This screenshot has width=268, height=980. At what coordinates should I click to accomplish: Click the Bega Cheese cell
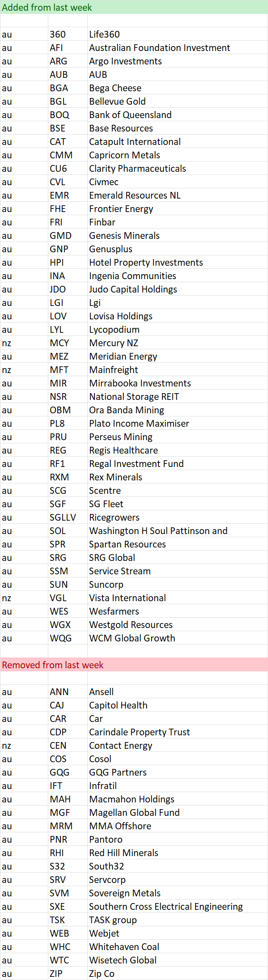(x=178, y=88)
